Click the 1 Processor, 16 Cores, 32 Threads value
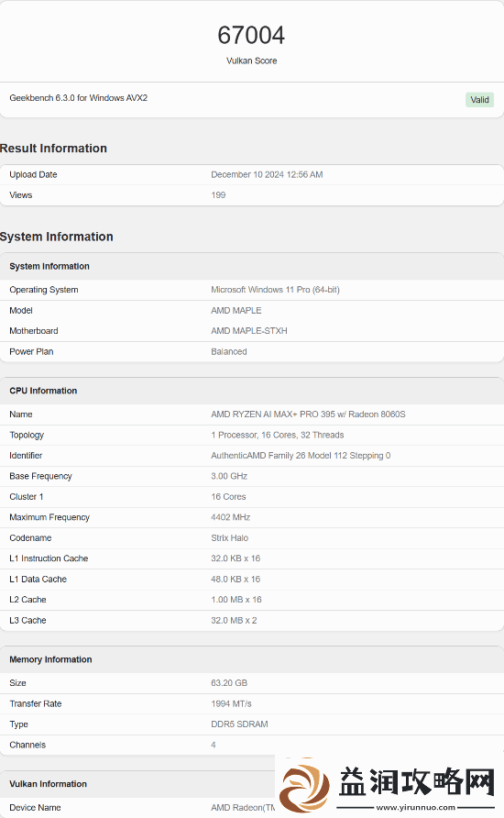The image size is (504, 818). (x=278, y=435)
